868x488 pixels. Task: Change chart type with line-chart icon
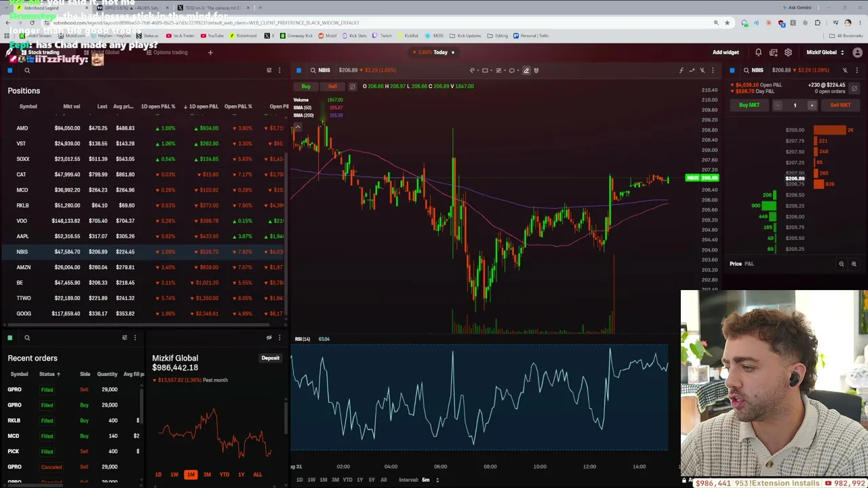click(x=692, y=70)
